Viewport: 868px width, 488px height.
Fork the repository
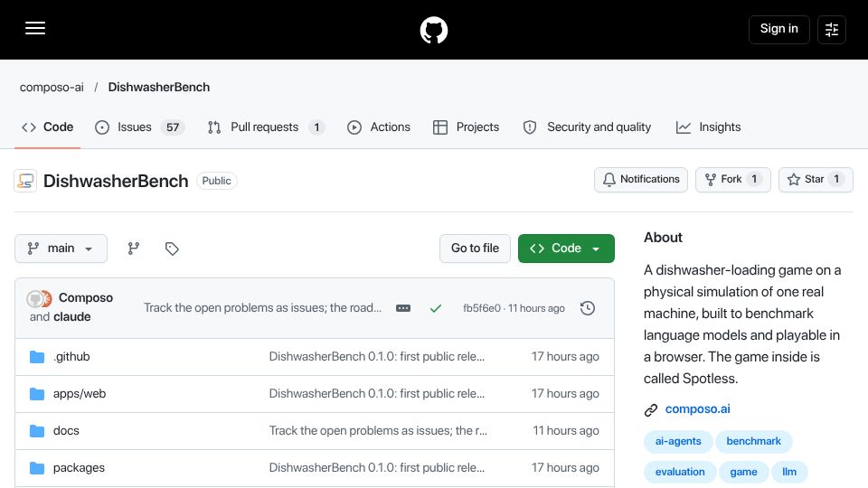pyautogui.click(x=733, y=179)
